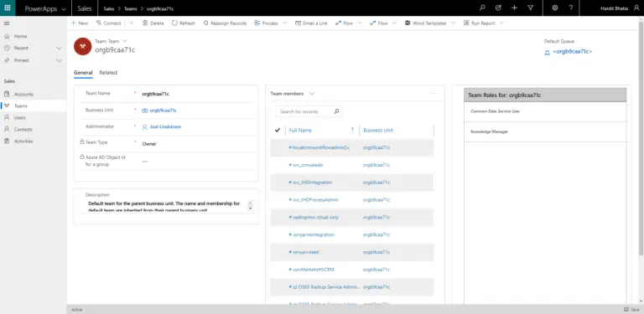This screenshot has width=644, height=314.
Task: Switch to the Related tab
Action: coord(108,73)
